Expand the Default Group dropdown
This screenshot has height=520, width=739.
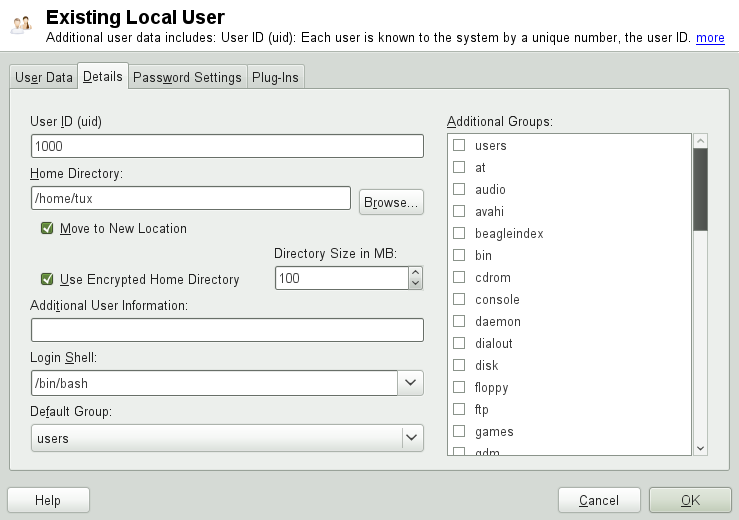(x=410, y=438)
